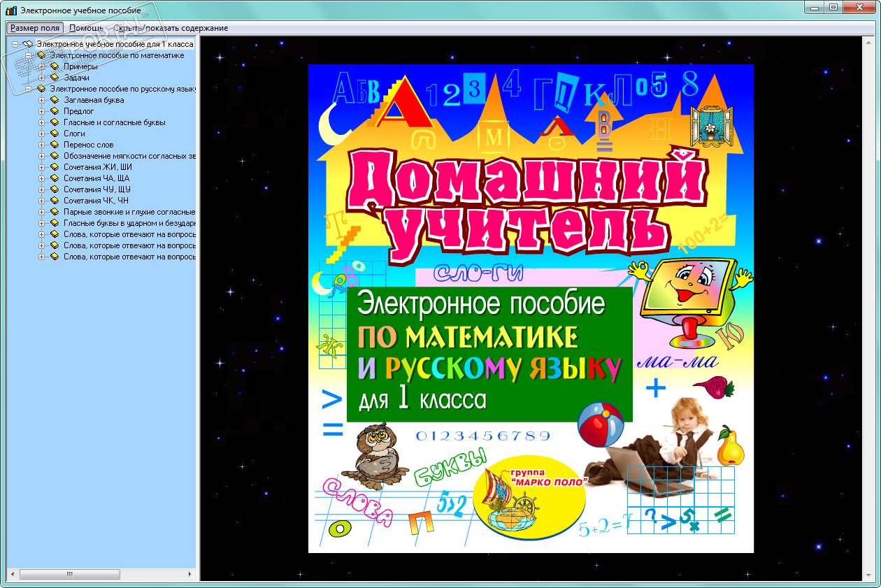Click the book icon next to Слоги
Image resolution: width=881 pixels, height=588 pixels.
point(55,134)
